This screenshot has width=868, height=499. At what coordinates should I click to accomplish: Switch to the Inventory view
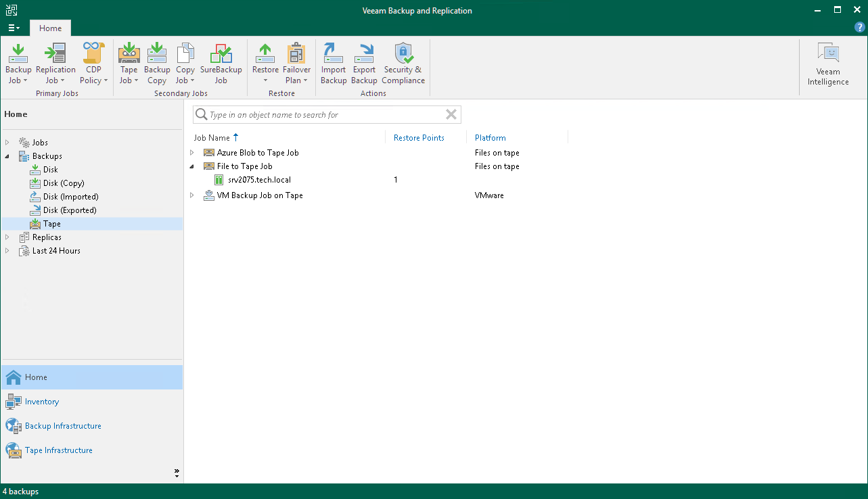click(92, 402)
